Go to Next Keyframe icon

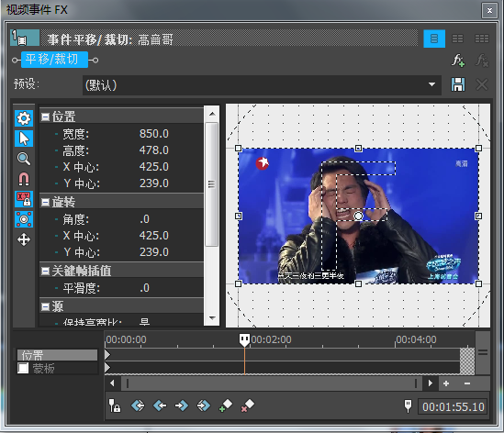(x=182, y=405)
